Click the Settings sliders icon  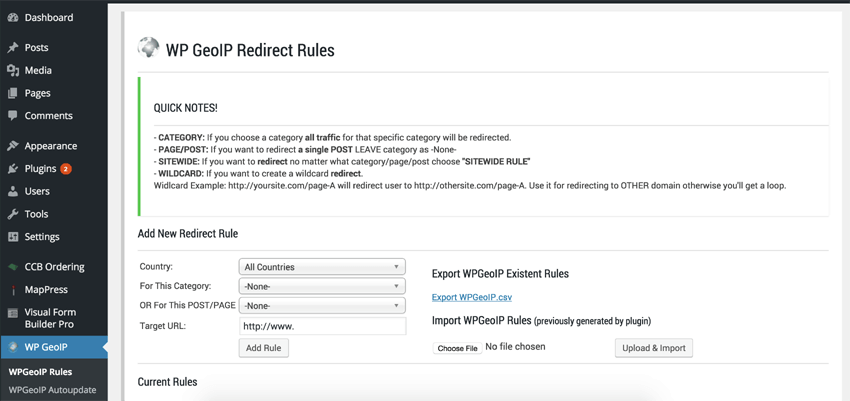12,237
